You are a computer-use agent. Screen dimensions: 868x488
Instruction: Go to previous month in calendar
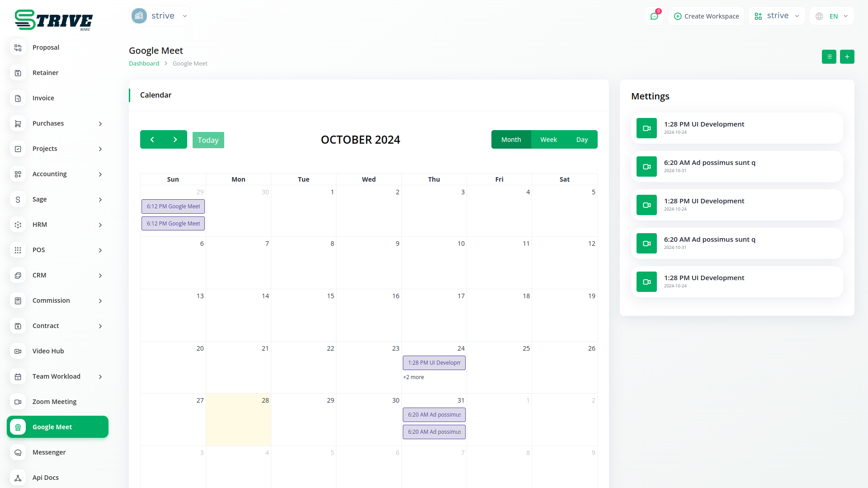(152, 140)
